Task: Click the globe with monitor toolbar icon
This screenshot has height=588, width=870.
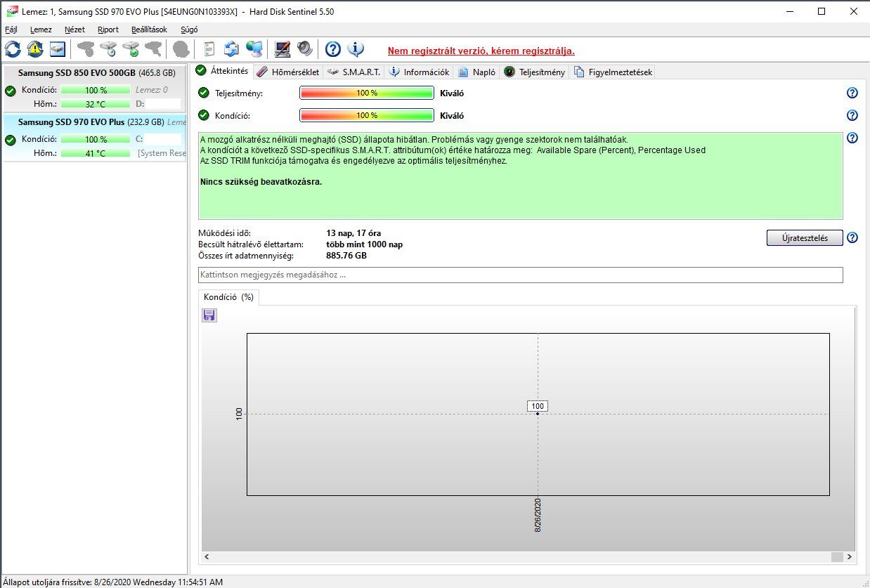Action: pyautogui.click(x=254, y=49)
